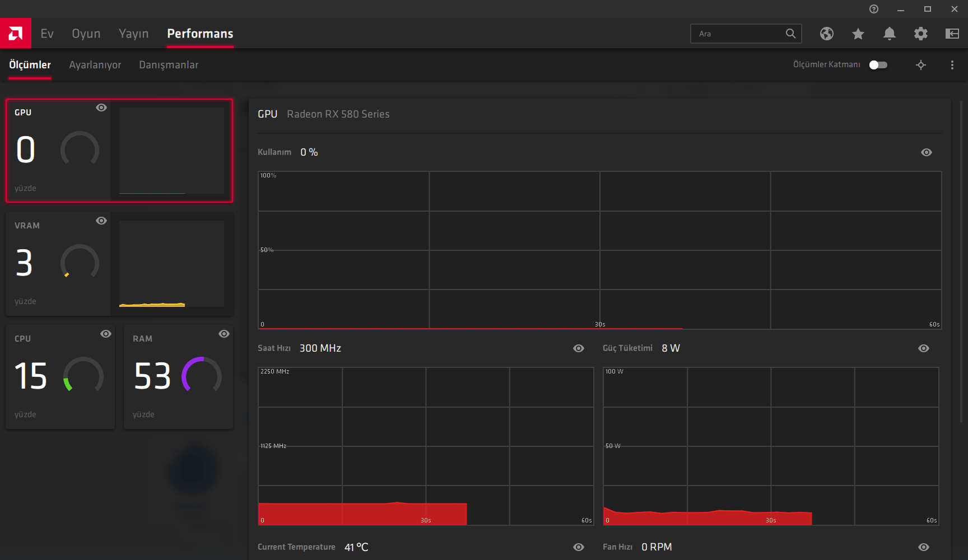
Task: Open favorites star icon
Action: click(x=858, y=34)
